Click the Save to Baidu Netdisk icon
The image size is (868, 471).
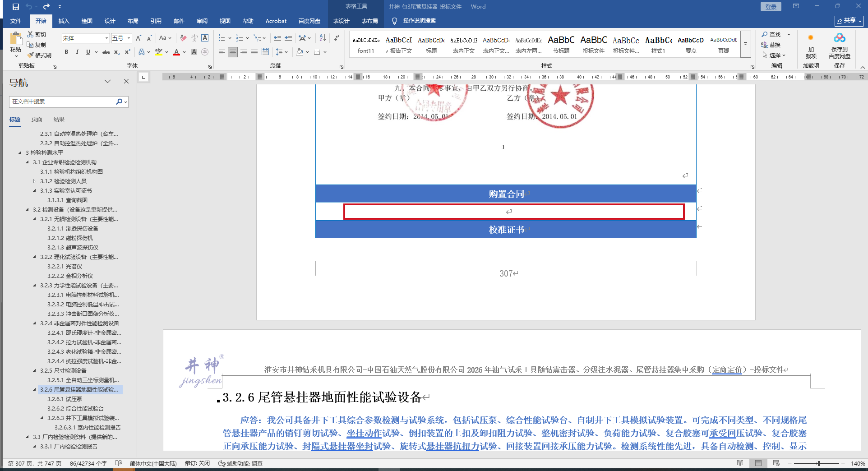[x=839, y=46]
